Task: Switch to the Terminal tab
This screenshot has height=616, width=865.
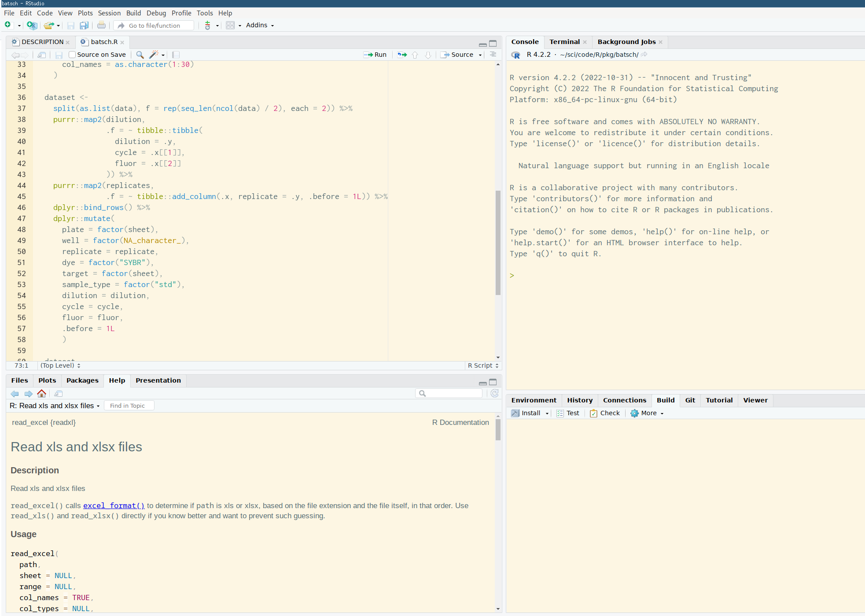Action: click(x=564, y=42)
